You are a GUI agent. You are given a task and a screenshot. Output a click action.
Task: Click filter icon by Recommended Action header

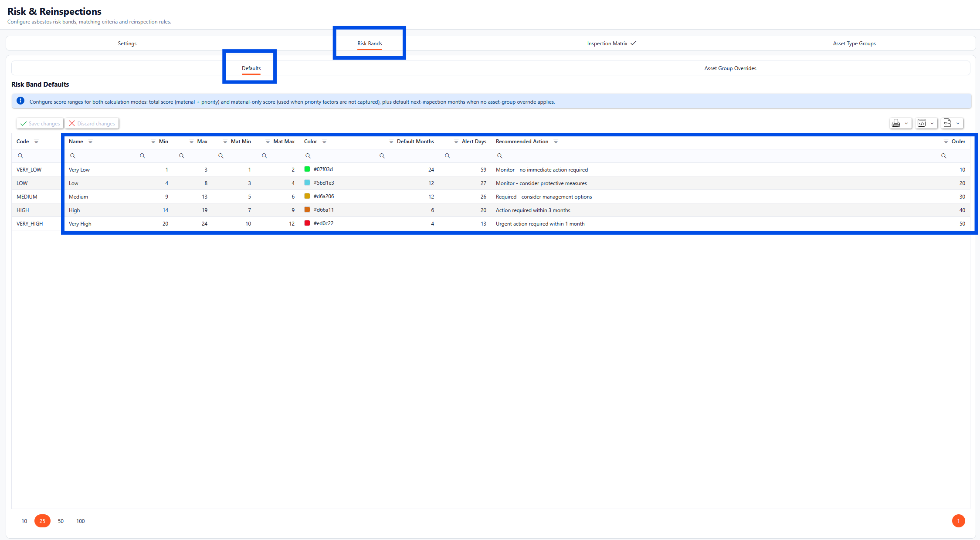556,142
